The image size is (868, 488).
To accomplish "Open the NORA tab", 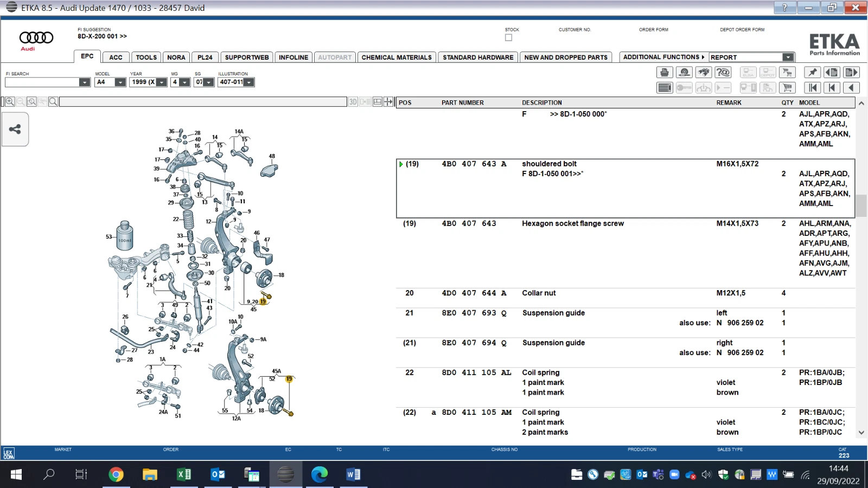I will 176,57.
